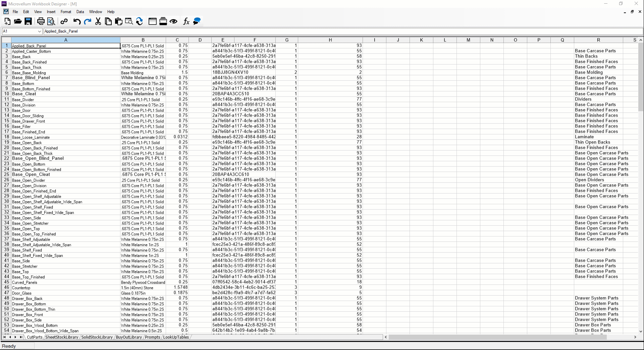Screen dimensions: 644x350
Task: Click the New workbook icon
Action: pos(7,21)
